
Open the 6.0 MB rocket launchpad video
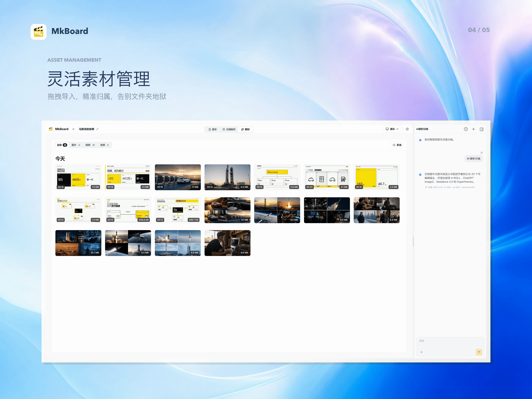point(227,177)
